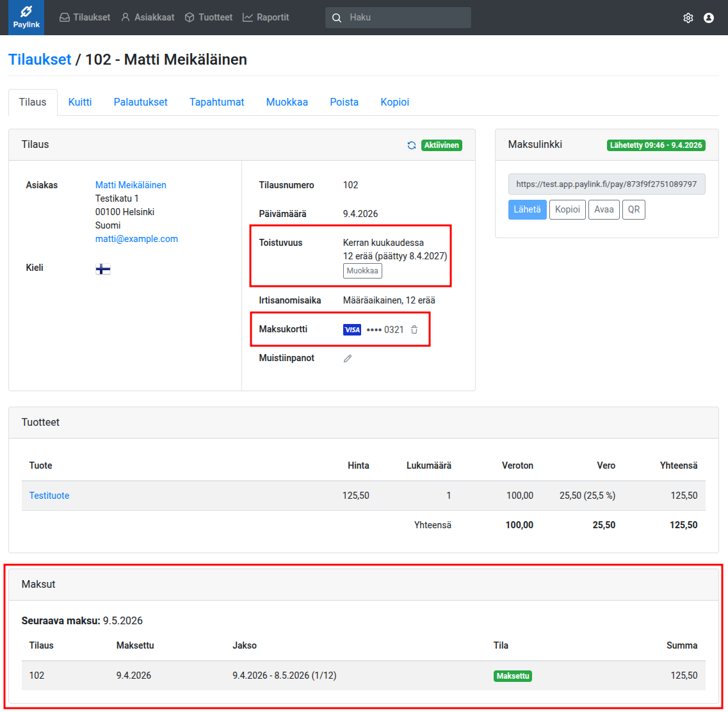This screenshot has height=712, width=728.
Task: Click Muokkaa button under Toistuvuus
Action: click(362, 271)
